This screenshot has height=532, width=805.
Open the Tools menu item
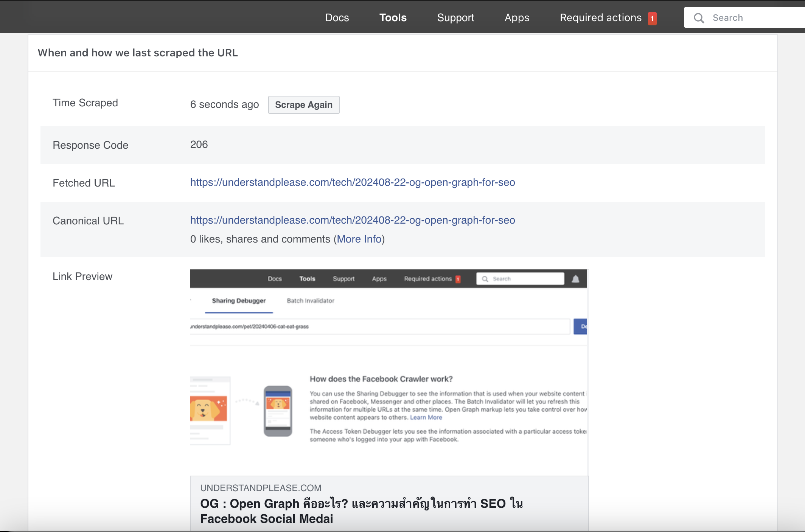[x=393, y=17]
